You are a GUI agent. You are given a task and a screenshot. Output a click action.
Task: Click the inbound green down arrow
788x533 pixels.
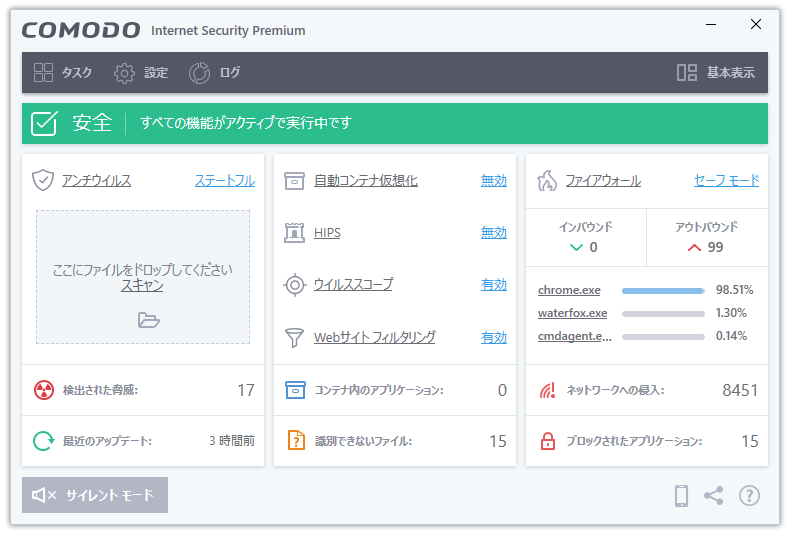click(x=576, y=247)
